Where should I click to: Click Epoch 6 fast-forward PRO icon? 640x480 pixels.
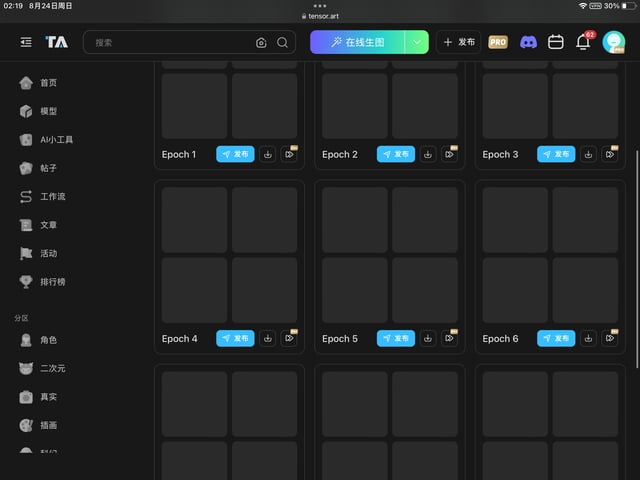(610, 338)
